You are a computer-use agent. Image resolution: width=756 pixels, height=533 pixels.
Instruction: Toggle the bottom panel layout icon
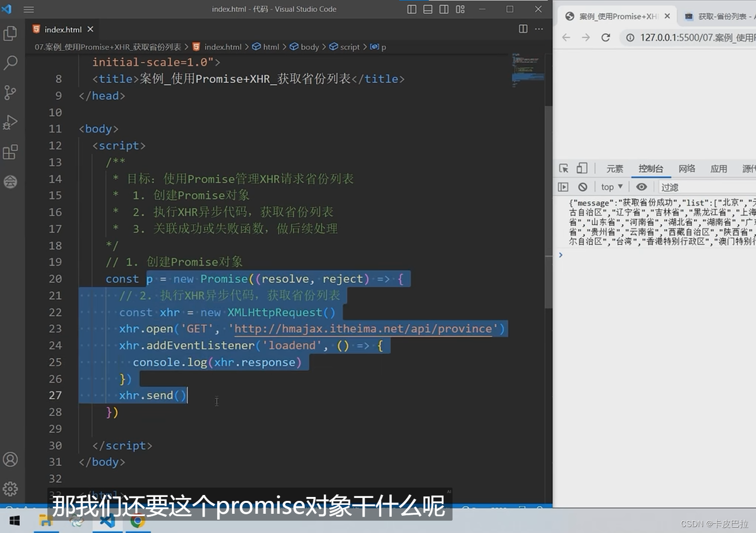428,9
